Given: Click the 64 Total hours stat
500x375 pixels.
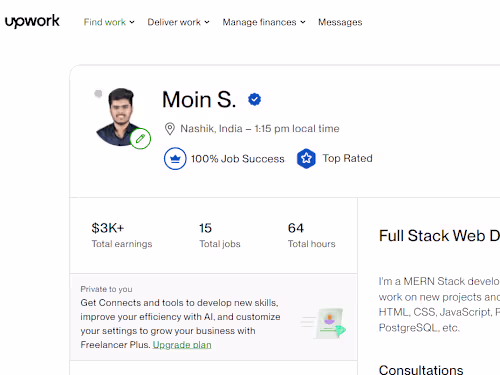Looking at the screenshot, I should click(x=311, y=235).
